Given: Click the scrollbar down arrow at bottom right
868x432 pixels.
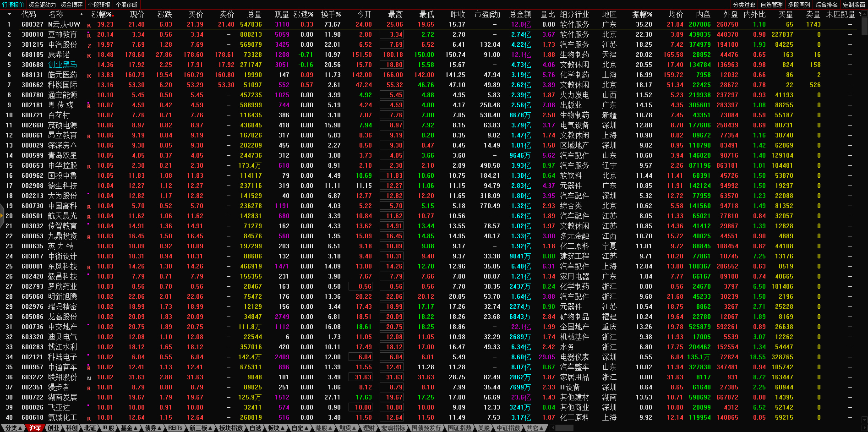Looking at the screenshot, I should 864,420.
